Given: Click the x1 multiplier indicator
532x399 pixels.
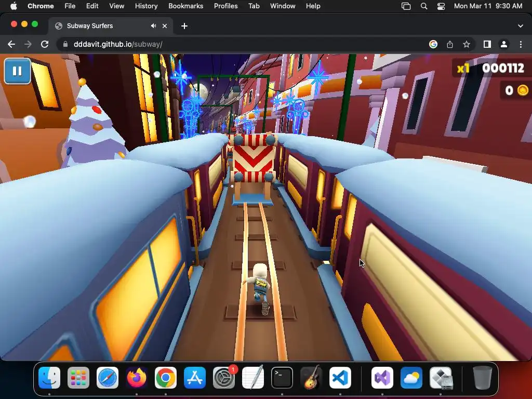Looking at the screenshot, I should click(x=463, y=69).
